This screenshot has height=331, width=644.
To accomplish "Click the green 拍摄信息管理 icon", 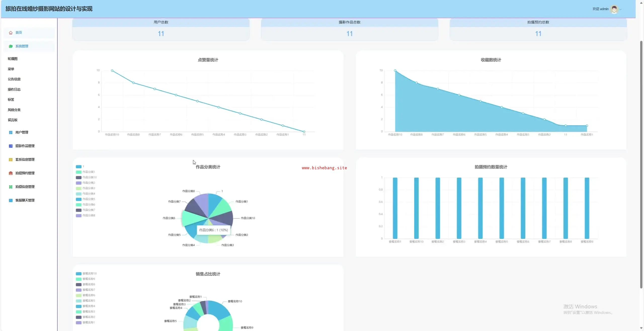I will point(11,187).
